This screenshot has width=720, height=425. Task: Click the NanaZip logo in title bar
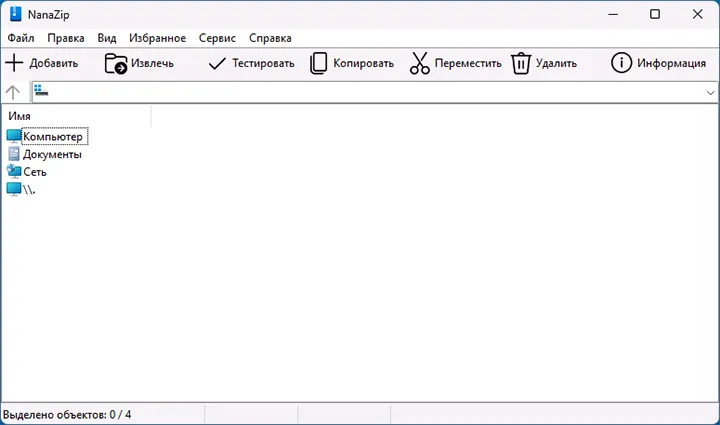[x=15, y=14]
